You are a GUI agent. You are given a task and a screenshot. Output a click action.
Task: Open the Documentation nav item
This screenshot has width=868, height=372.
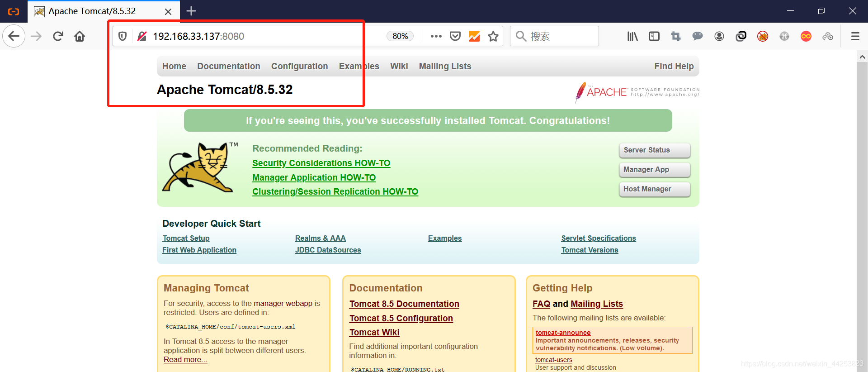click(x=229, y=66)
